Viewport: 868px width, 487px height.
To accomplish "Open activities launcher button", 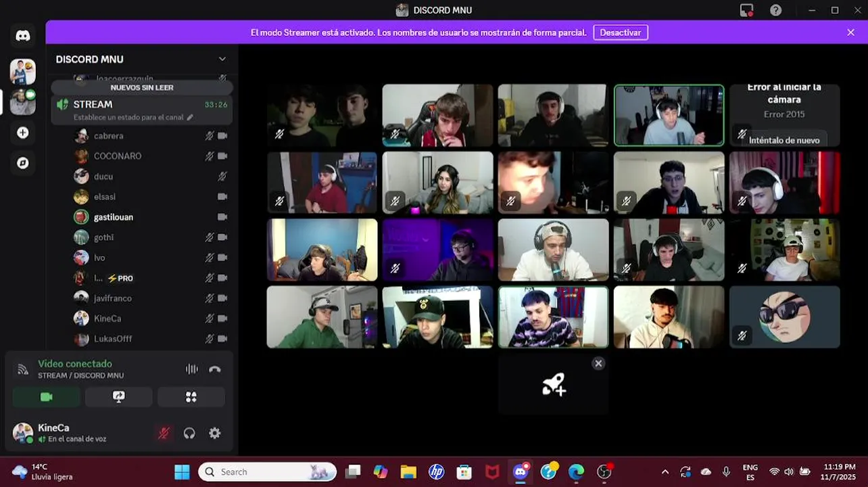I will pyautogui.click(x=191, y=397).
